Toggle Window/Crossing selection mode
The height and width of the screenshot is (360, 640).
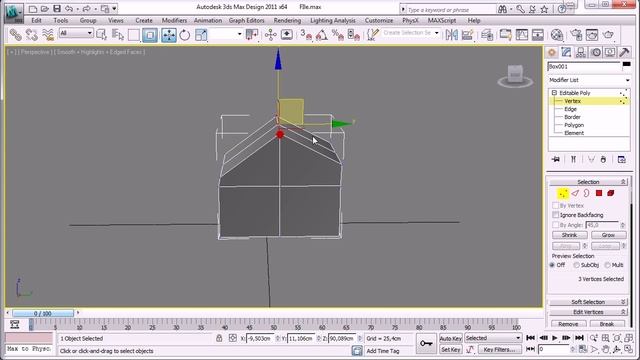click(x=150, y=35)
